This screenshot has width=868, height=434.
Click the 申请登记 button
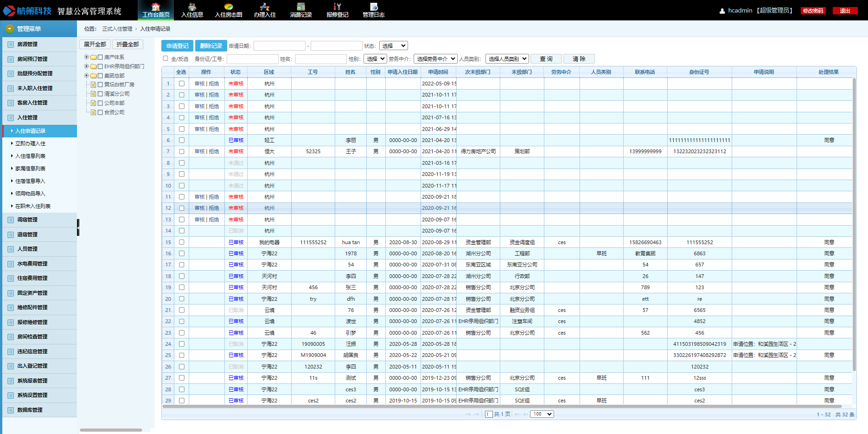point(177,45)
